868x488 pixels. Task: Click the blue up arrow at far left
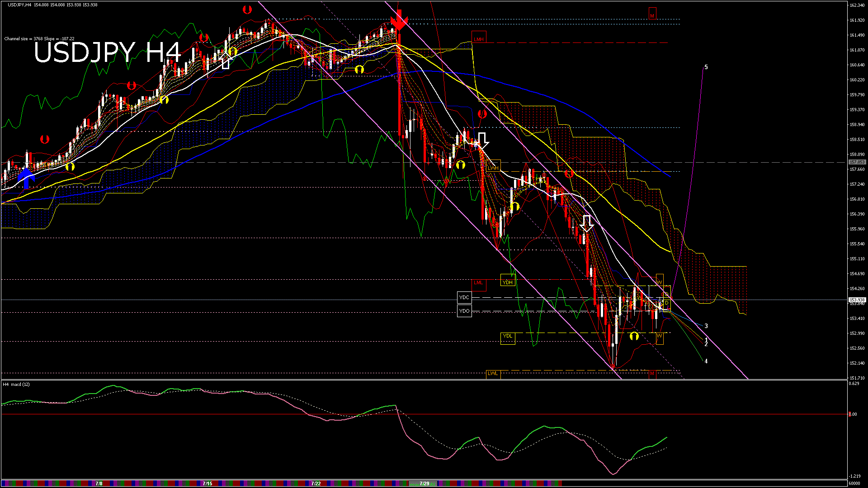point(26,178)
